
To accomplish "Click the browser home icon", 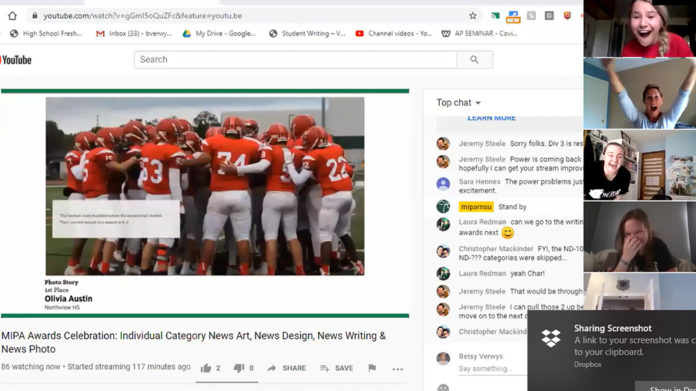I will [x=12, y=16].
